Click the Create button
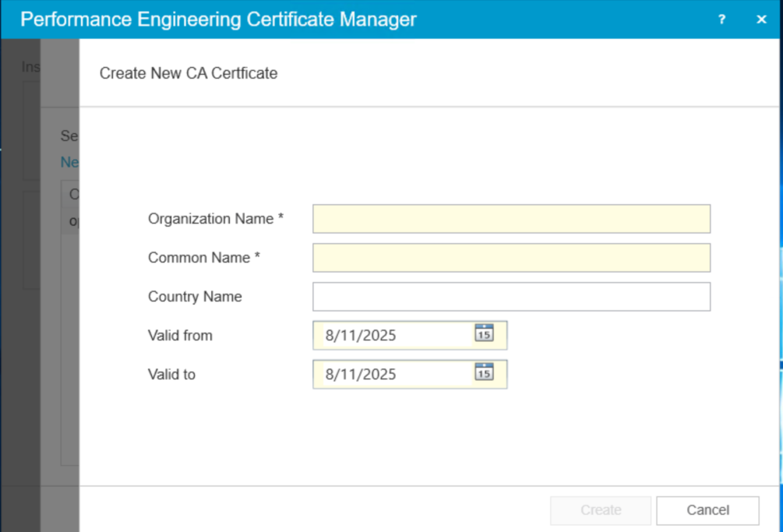The image size is (783, 532). click(601, 510)
